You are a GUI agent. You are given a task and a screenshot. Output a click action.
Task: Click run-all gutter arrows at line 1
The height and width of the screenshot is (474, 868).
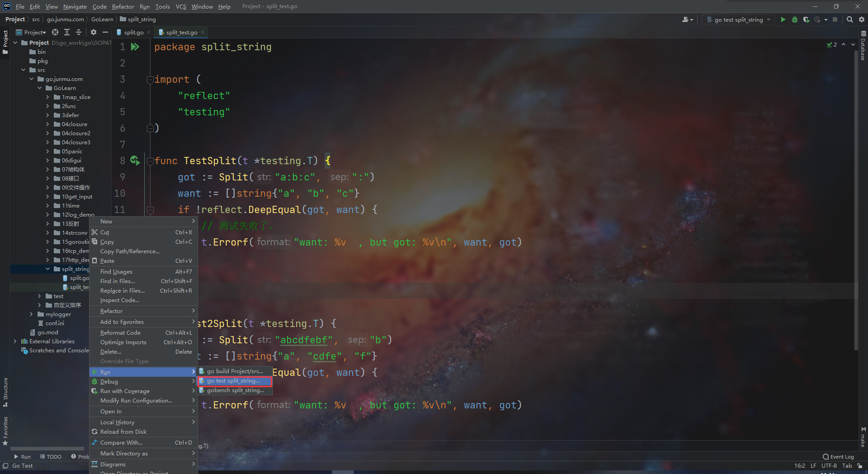135,47
